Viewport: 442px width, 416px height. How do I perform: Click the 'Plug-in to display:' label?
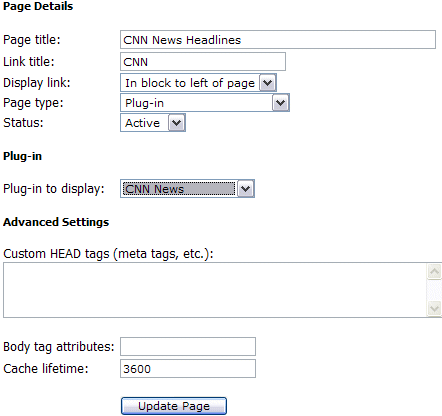[x=54, y=189]
